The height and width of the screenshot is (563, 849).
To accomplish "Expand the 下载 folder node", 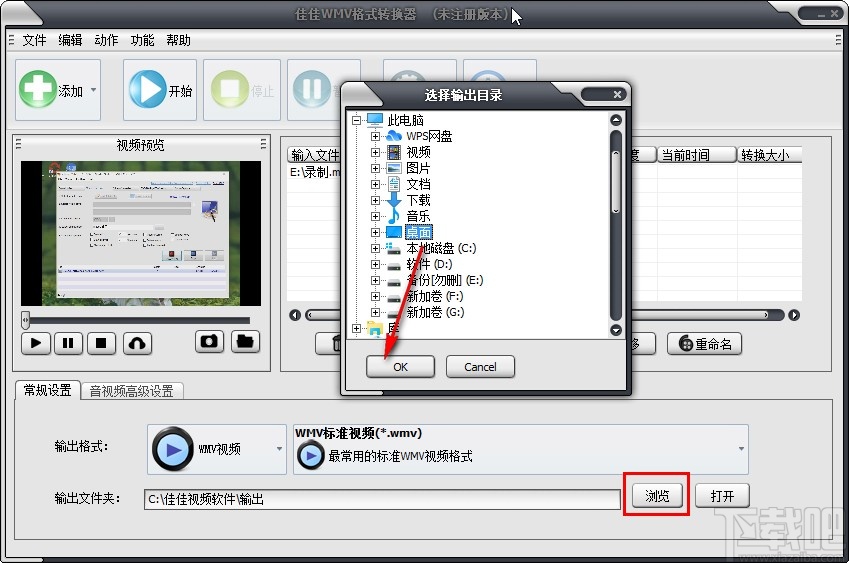I will pos(375,200).
